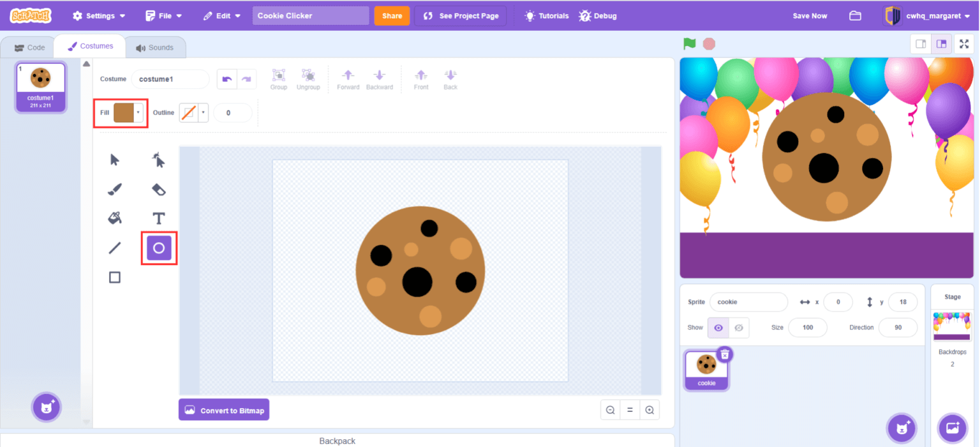Open the Edit menu
Image resolution: width=980 pixels, height=447 pixels.
pyautogui.click(x=222, y=16)
